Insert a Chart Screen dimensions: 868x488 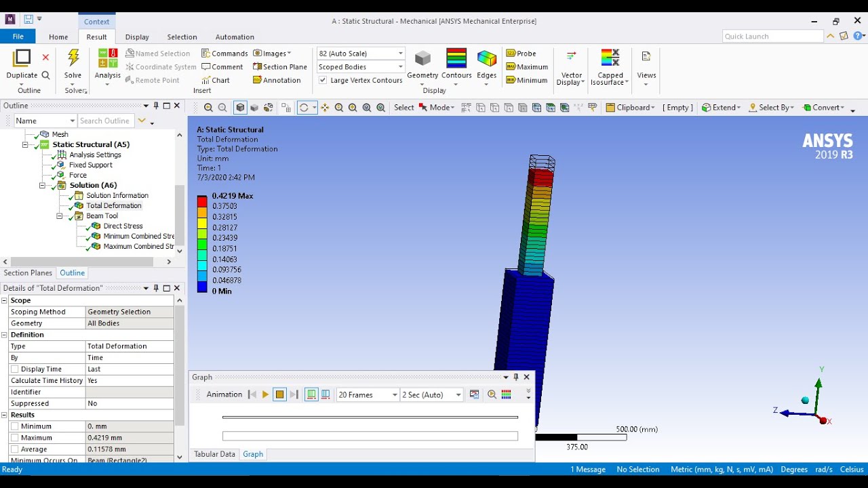pyautogui.click(x=216, y=80)
